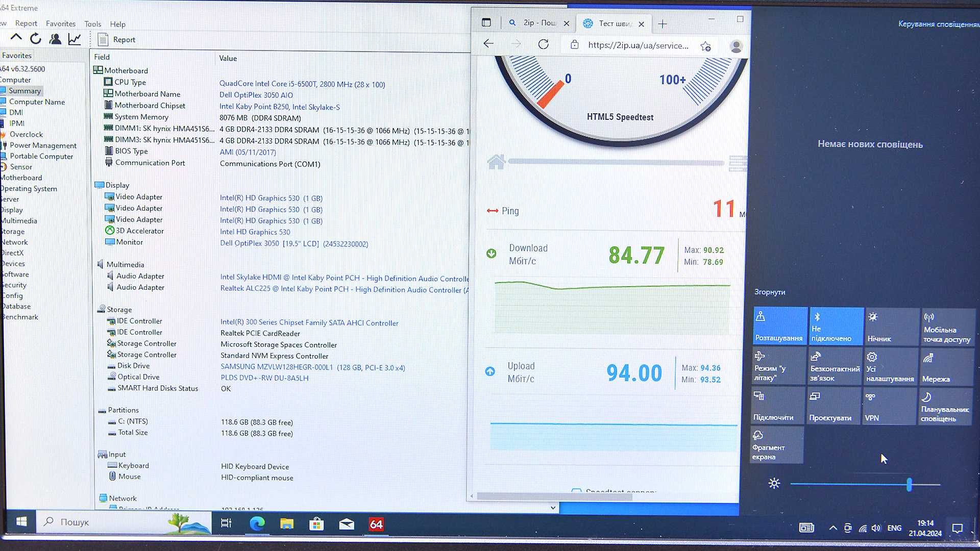
Task: Click the Favorites panel tab
Action: click(17, 55)
